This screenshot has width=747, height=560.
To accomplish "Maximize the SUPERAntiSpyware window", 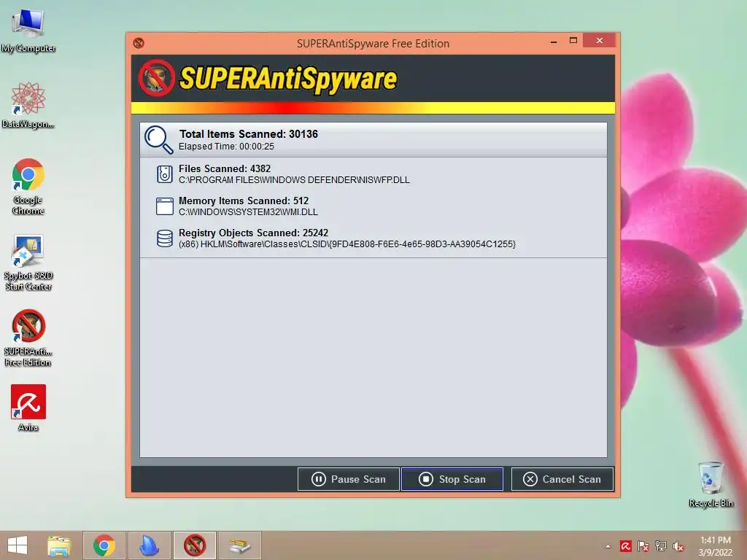I will (x=573, y=41).
